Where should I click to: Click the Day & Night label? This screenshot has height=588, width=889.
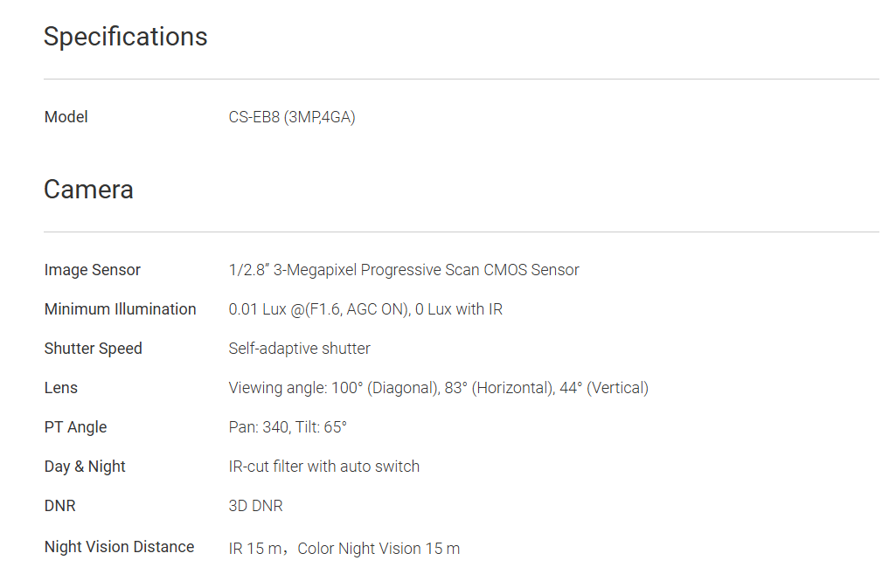coord(86,467)
